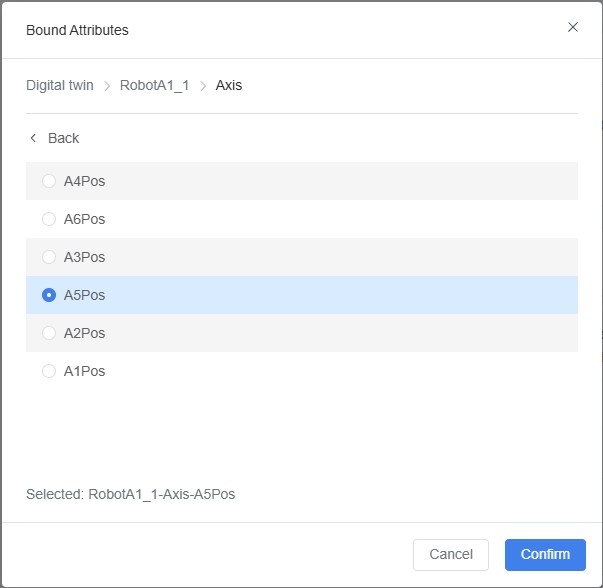Click chevron after Digital twin breadcrumb

pyautogui.click(x=107, y=86)
